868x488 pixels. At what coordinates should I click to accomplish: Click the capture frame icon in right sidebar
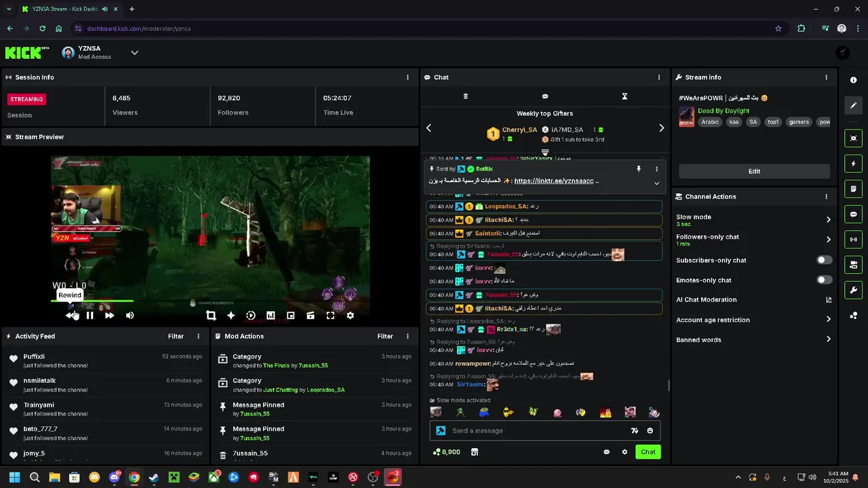tap(853, 138)
